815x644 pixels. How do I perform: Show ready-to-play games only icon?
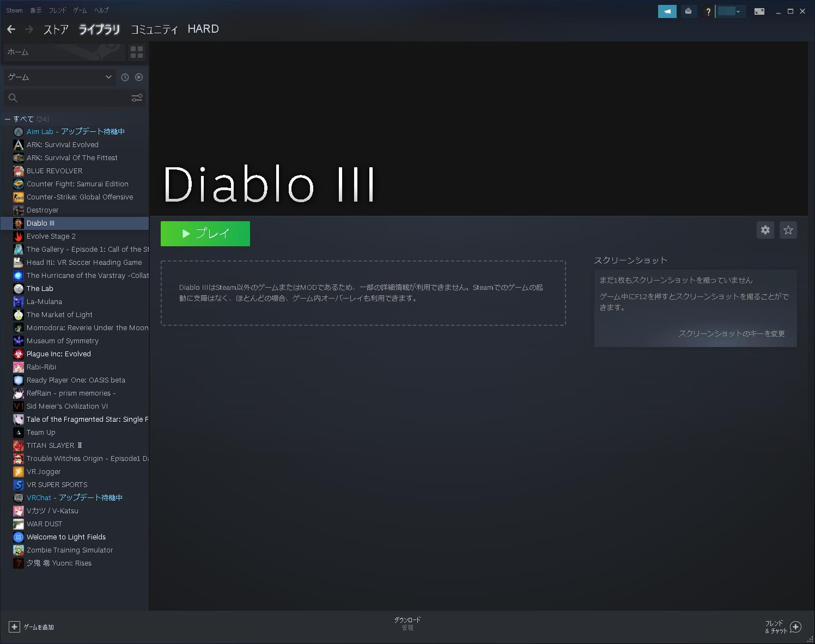tap(139, 77)
